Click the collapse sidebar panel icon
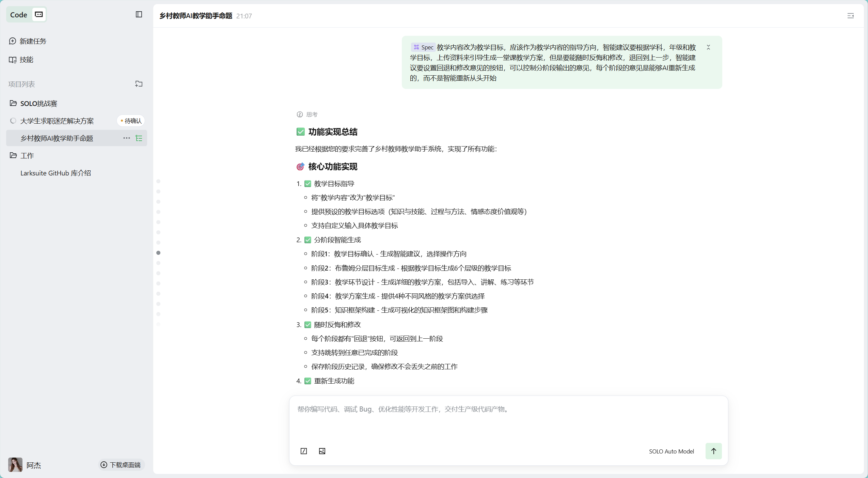Image resolution: width=868 pixels, height=478 pixels. (x=139, y=14)
